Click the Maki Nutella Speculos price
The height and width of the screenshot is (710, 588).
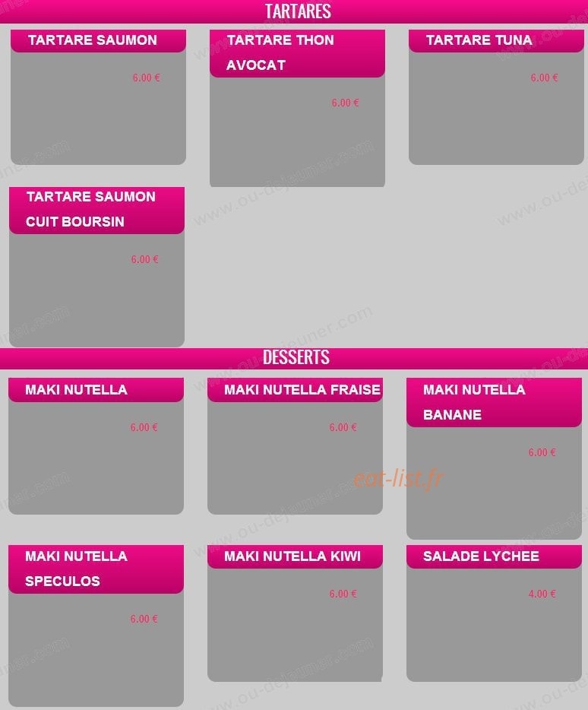(144, 619)
